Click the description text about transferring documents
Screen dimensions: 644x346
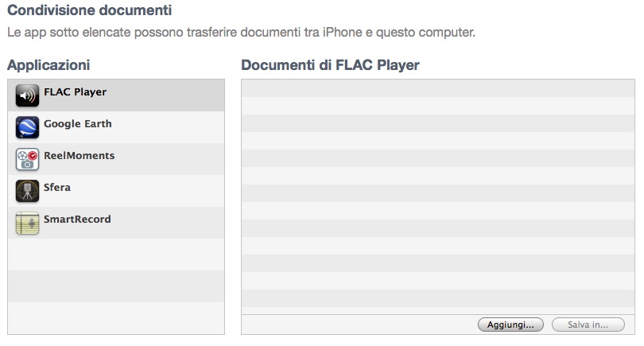[241, 33]
